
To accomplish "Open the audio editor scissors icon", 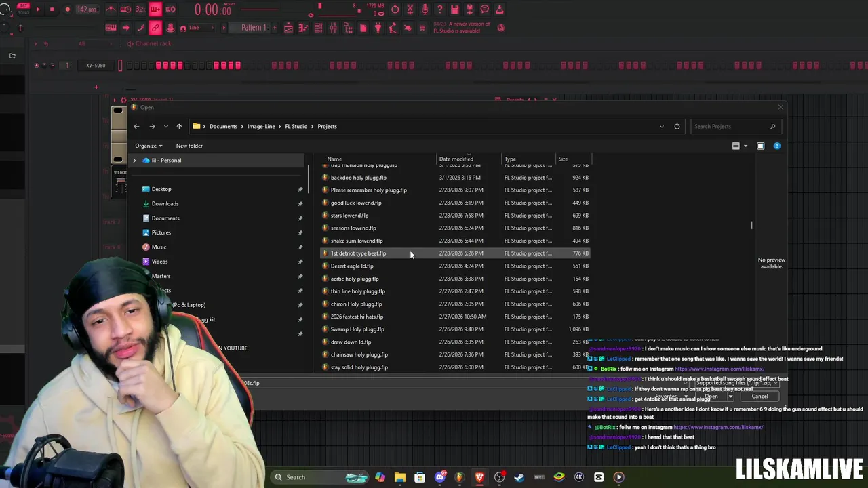I will (410, 9).
